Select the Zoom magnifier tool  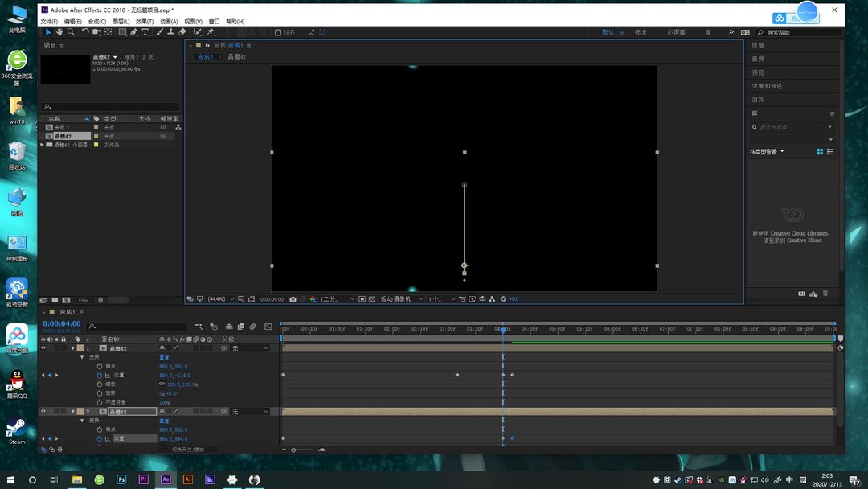(71, 32)
